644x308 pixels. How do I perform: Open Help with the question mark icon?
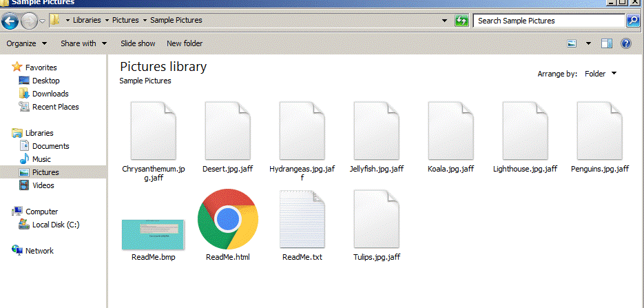click(626, 43)
